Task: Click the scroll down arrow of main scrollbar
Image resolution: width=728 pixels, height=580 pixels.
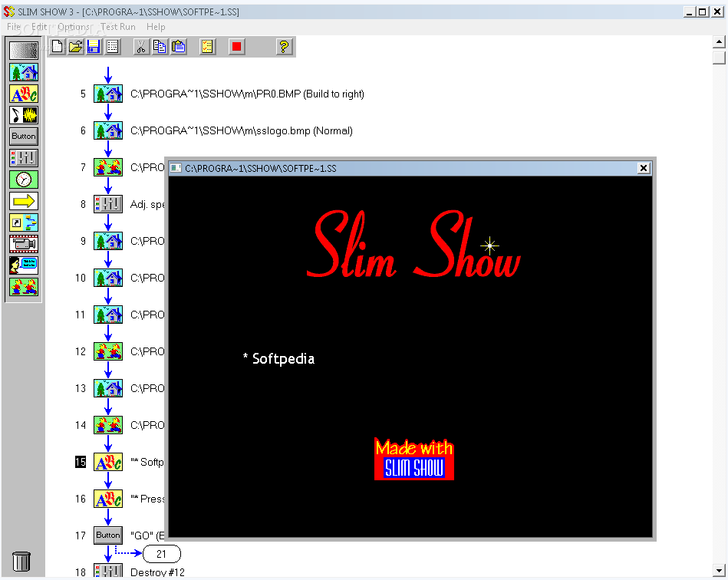Action: click(719, 570)
